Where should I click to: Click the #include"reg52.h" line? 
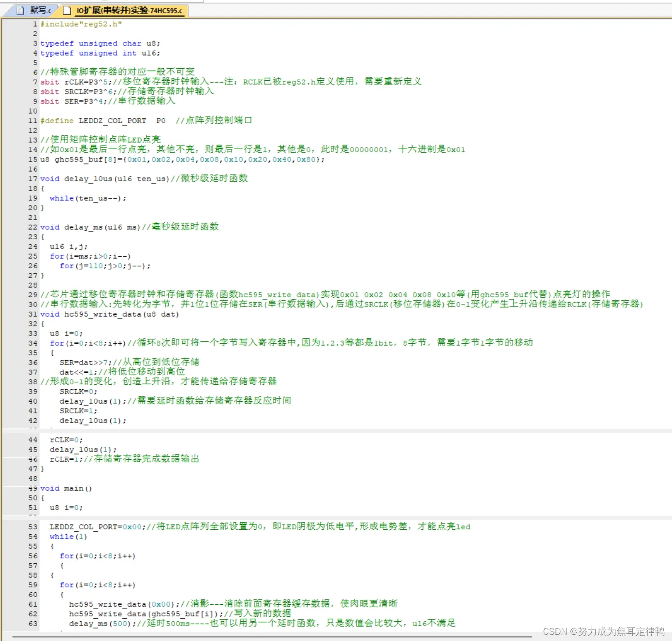(81, 24)
